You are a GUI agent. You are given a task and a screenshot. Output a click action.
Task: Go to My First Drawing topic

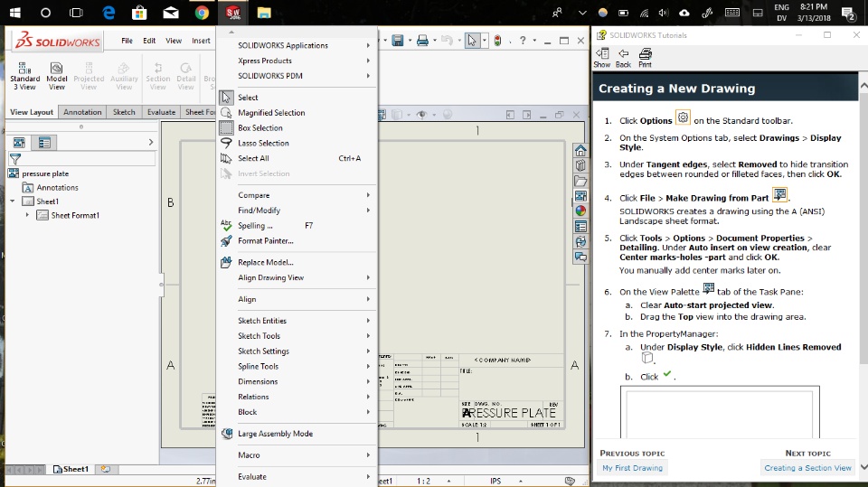tap(632, 468)
